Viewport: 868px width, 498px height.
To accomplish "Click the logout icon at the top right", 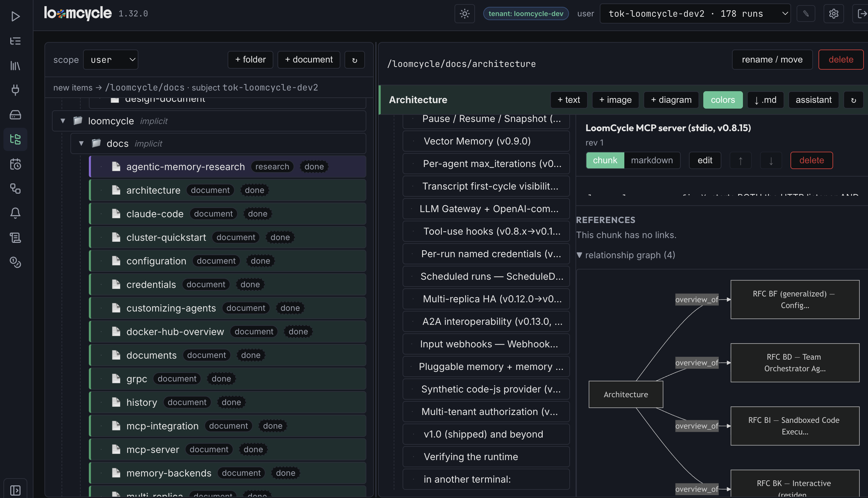I will (x=862, y=14).
